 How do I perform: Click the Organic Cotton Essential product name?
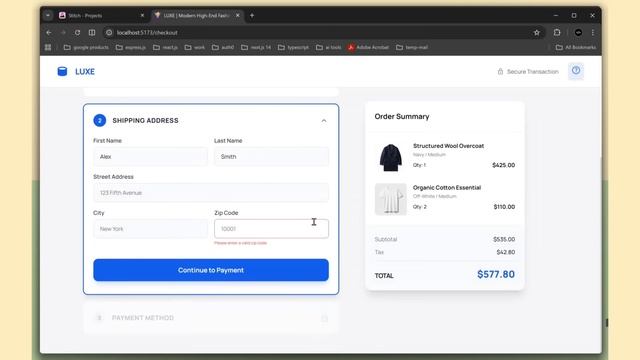(447, 188)
